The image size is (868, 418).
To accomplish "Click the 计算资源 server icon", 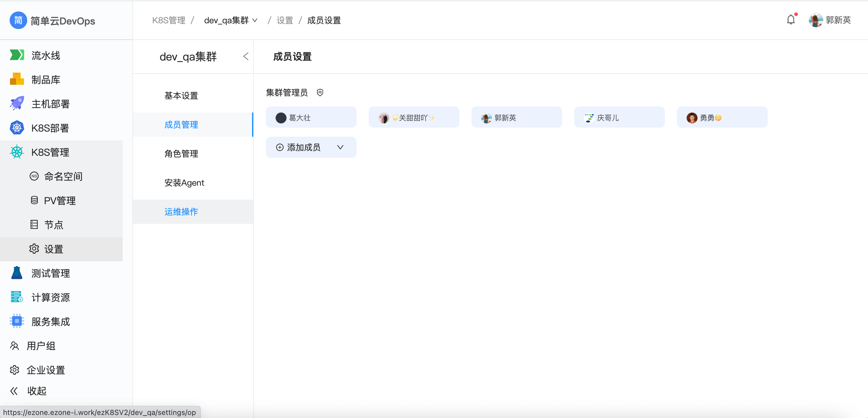I will tap(17, 297).
